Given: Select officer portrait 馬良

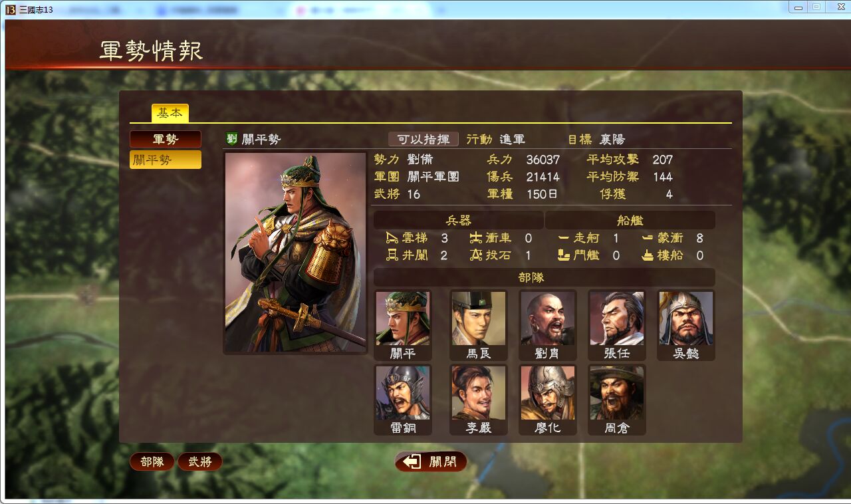Looking at the screenshot, I should point(479,325).
